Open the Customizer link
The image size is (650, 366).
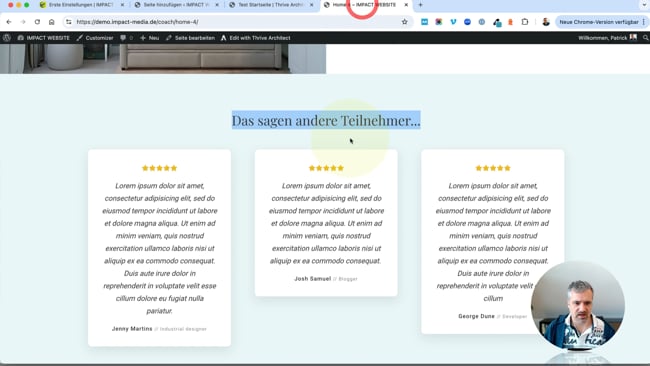point(95,38)
